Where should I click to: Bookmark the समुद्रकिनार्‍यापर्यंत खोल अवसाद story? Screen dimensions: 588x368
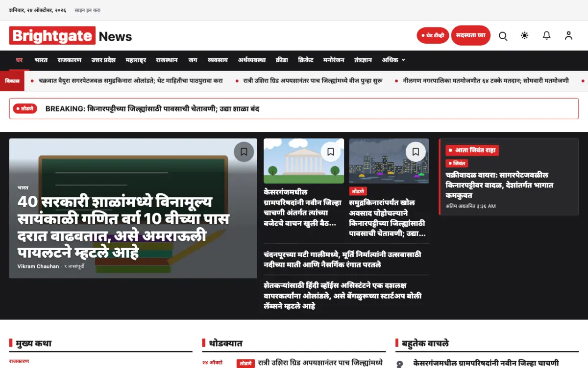pos(416,152)
